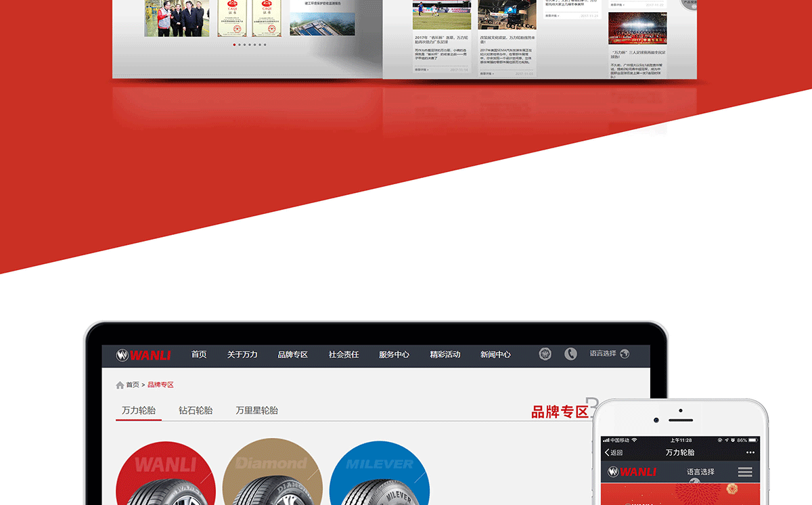Select the 万力轮胎 tab
Image resolution: width=812 pixels, height=505 pixels.
(x=139, y=410)
